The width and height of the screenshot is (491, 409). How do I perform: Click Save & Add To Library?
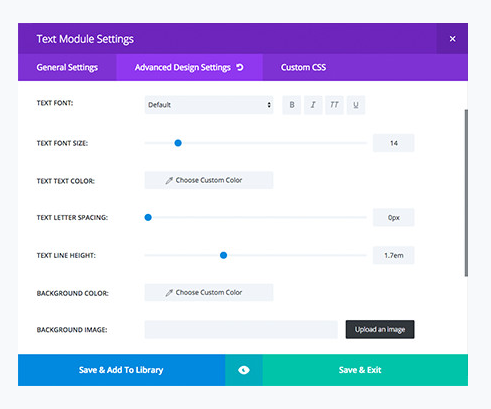(121, 370)
